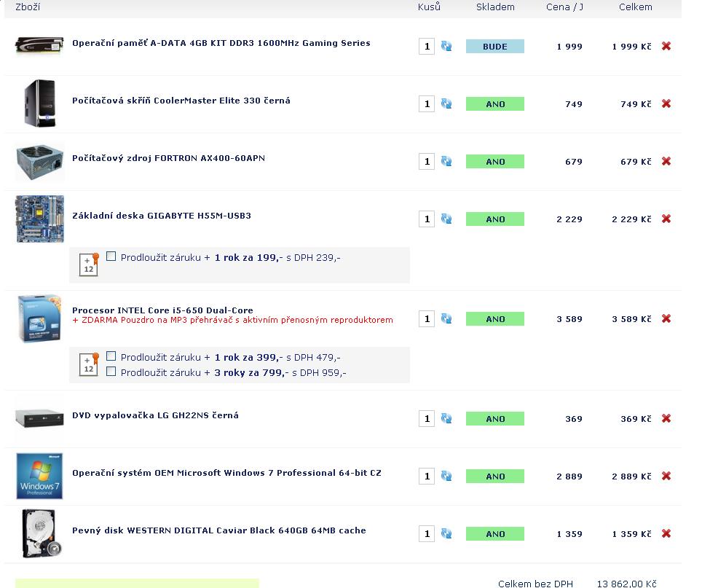The height and width of the screenshot is (588, 702).
Task: Remove LG GH22NS DVD burner from cart
Action: tap(666, 419)
